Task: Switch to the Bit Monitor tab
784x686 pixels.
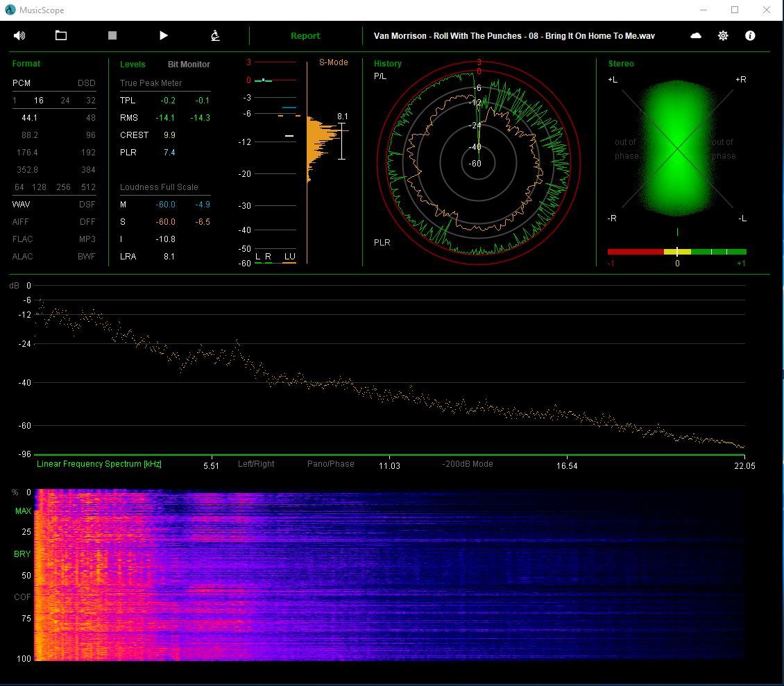Action: point(189,65)
